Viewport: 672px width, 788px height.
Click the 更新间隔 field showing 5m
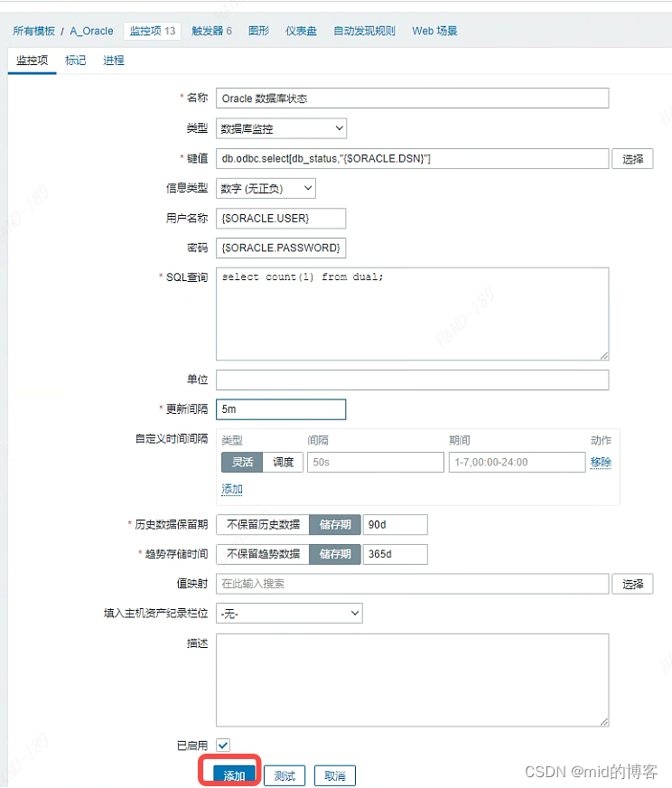point(281,409)
